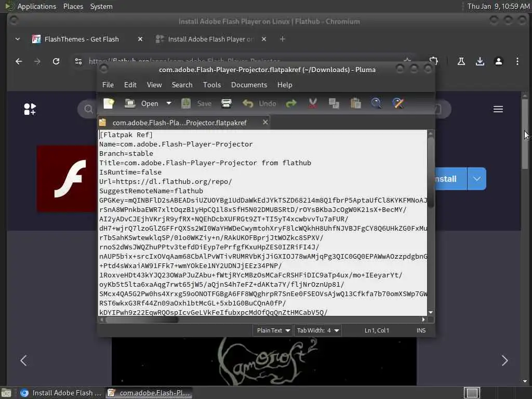
Task: Select the flatpakref document tab
Action: coord(179,123)
